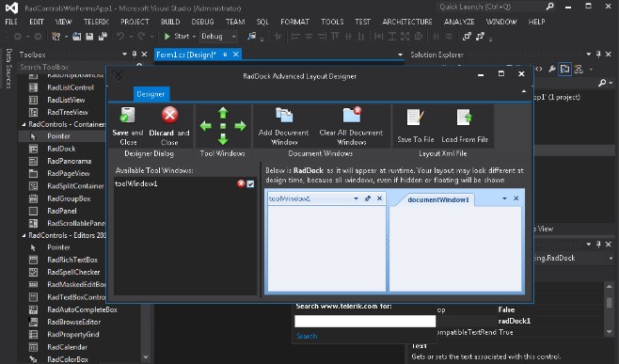Open the toolWindow1 dropdown arrow in the preview

(357, 198)
